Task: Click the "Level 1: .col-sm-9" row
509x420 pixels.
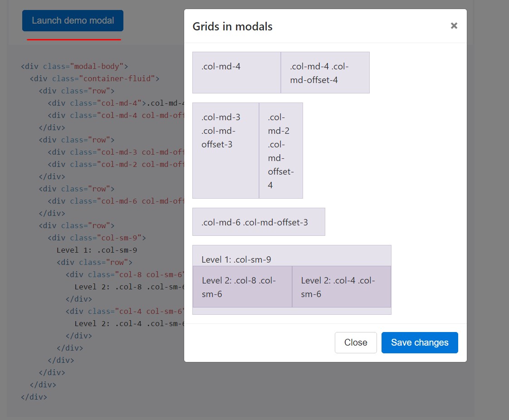Action: tap(292, 255)
